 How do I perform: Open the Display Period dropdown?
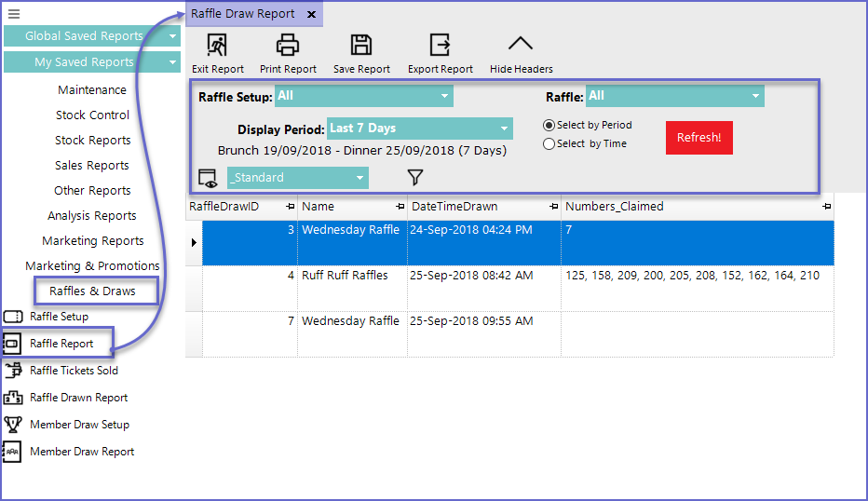[504, 129]
